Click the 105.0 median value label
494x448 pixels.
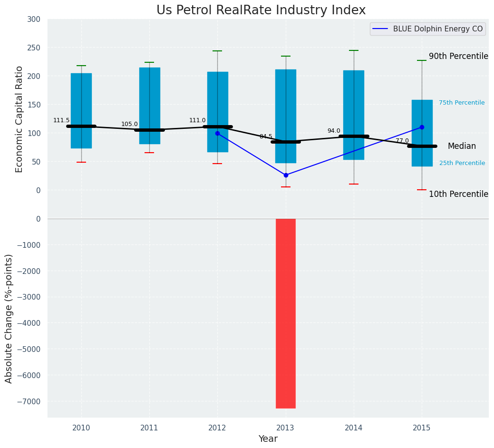click(x=129, y=124)
